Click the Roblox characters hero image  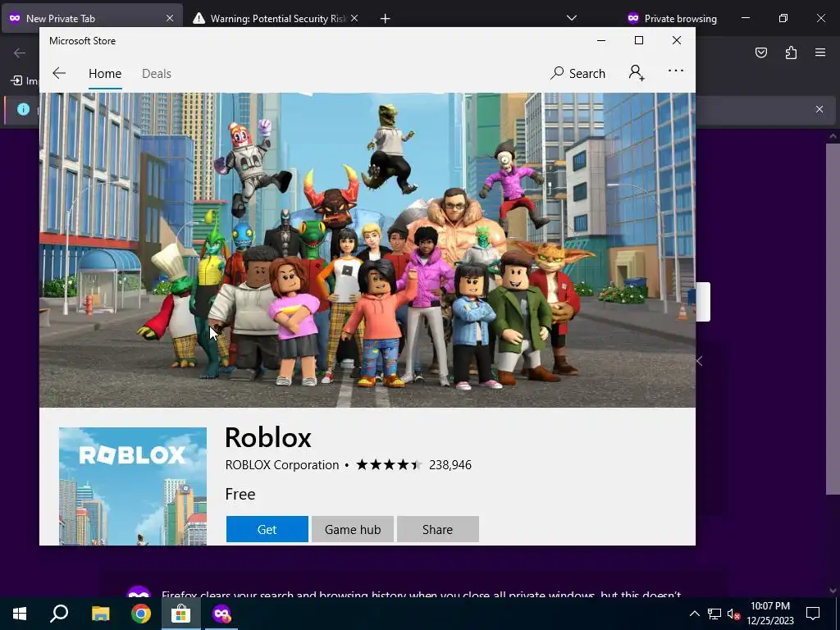(x=367, y=250)
